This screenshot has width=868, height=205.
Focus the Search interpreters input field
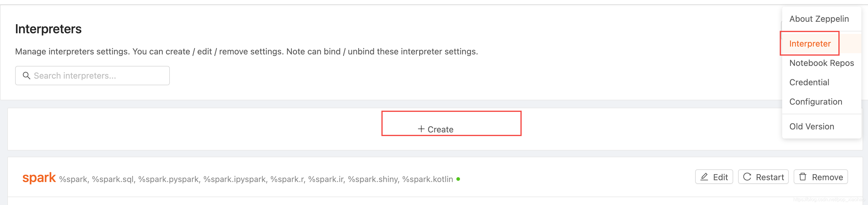98,76
